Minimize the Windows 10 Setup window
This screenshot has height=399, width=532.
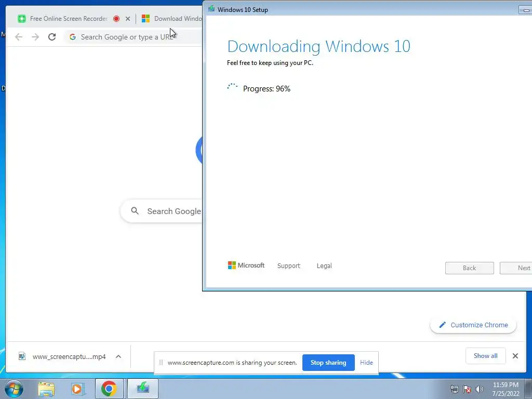[525, 10]
